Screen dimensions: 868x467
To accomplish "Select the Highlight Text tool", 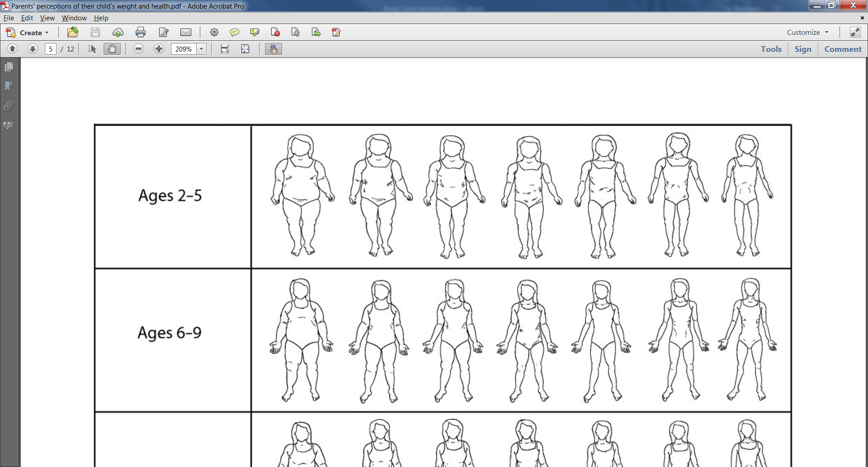I will [x=255, y=33].
